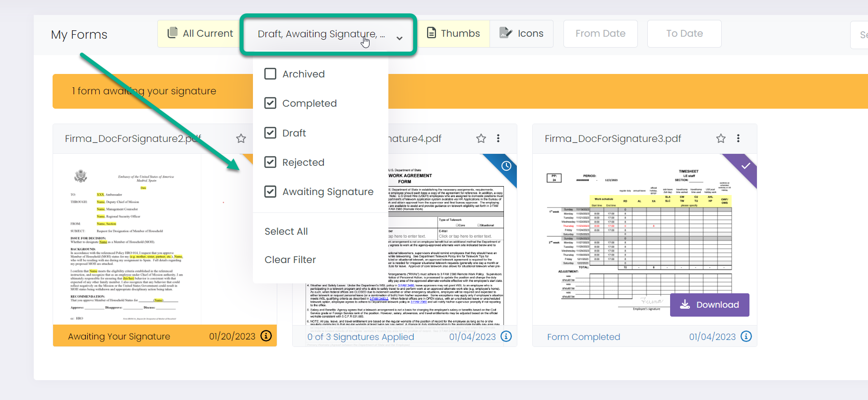Screen dimensions: 868x400
Task: Click the 01/20/2023 date text
Action: pos(232,336)
